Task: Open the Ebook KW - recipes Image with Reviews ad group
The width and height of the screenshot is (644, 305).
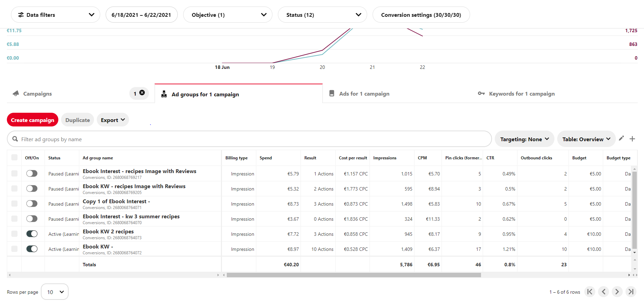Action: coord(134,186)
